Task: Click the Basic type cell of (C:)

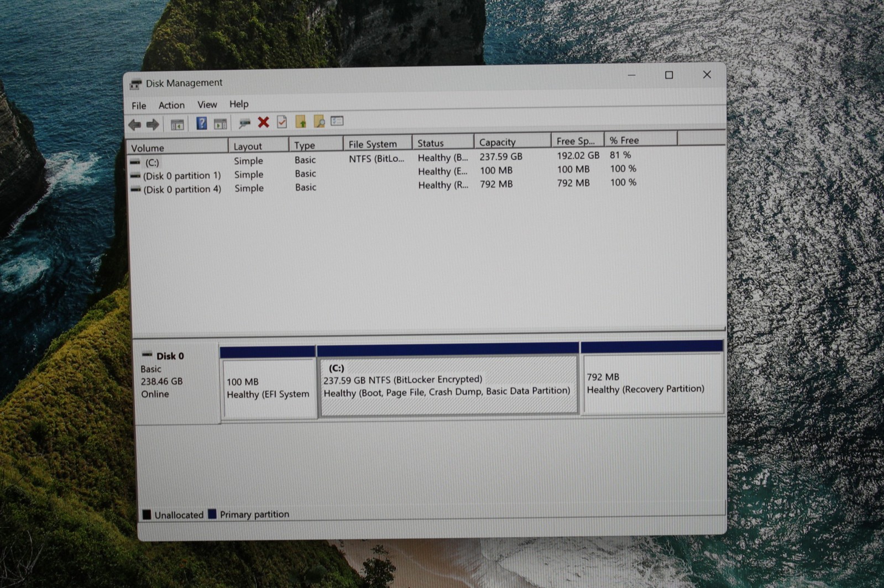Action: (305, 160)
